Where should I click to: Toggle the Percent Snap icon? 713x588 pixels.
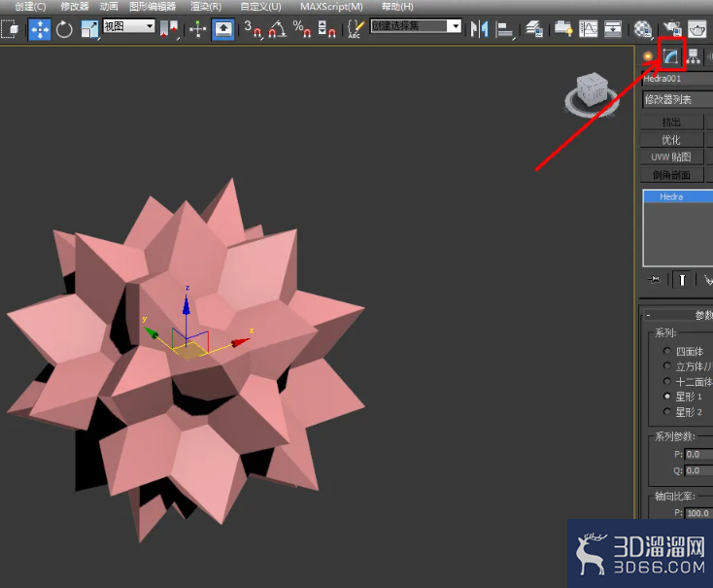click(x=302, y=29)
